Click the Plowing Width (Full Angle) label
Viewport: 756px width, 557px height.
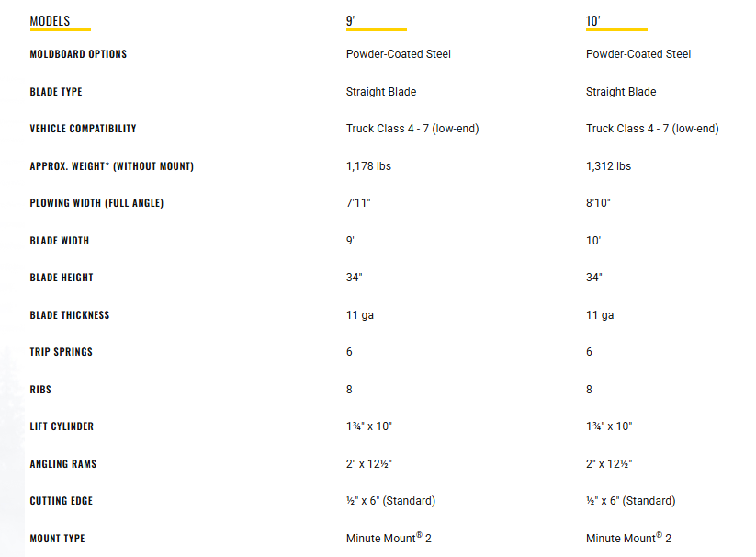pos(96,203)
